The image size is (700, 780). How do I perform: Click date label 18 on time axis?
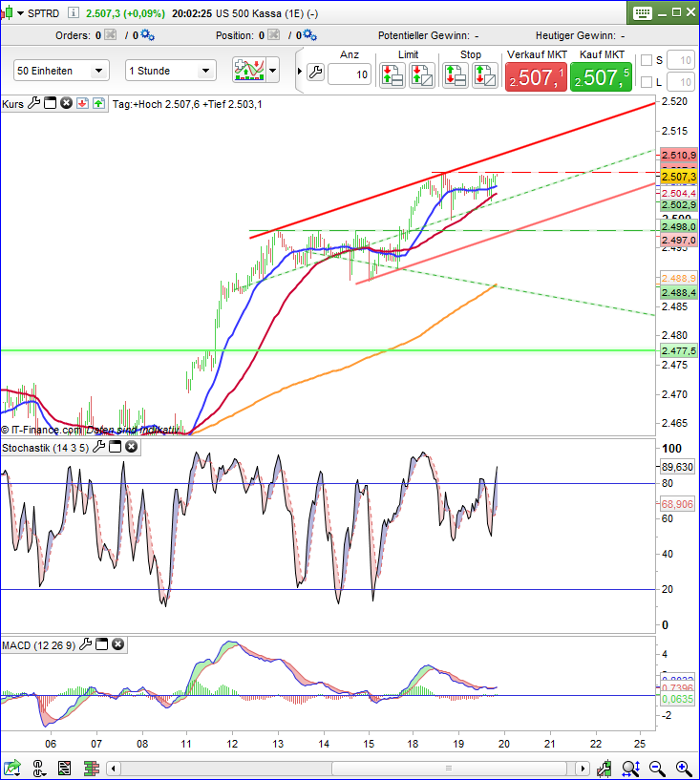(x=413, y=744)
